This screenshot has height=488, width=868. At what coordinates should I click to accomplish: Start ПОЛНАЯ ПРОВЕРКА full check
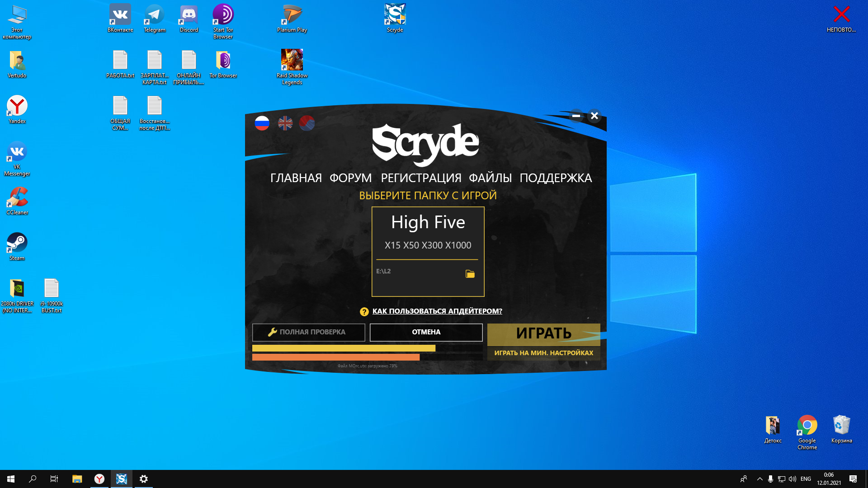point(308,332)
